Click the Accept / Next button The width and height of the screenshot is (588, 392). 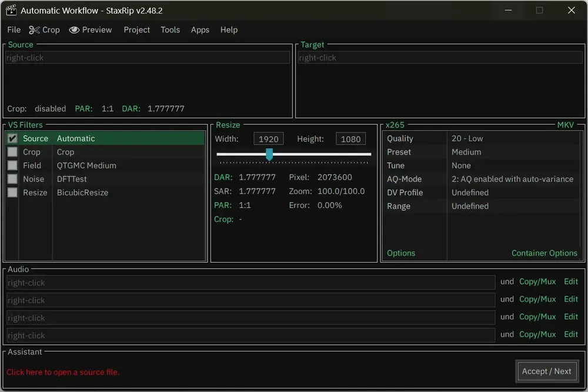(x=546, y=371)
